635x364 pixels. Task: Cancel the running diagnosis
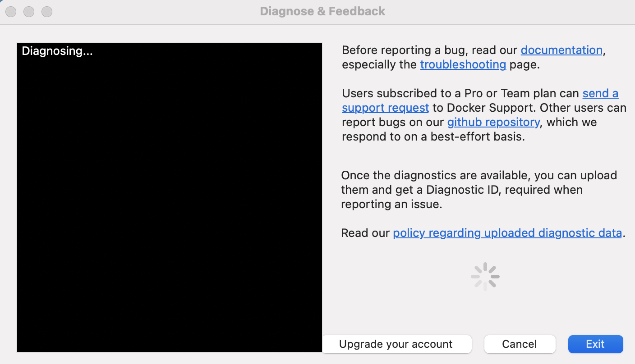(520, 344)
